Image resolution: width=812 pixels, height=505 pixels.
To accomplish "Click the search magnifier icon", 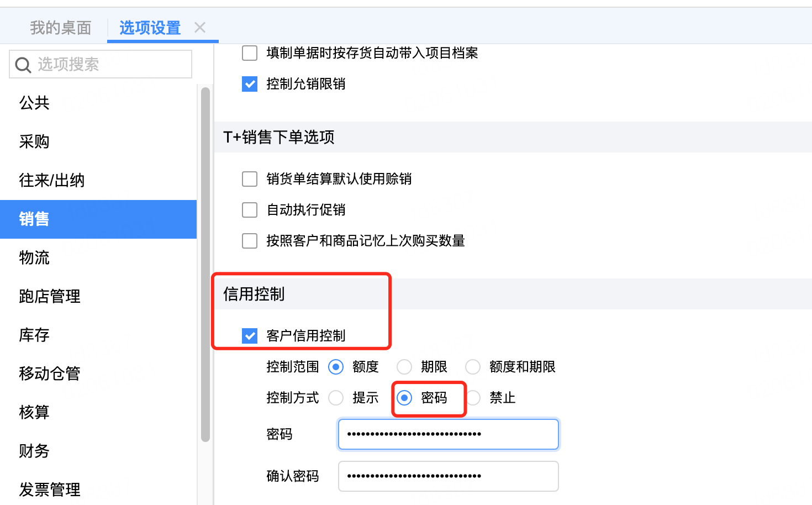I will pos(23,65).
